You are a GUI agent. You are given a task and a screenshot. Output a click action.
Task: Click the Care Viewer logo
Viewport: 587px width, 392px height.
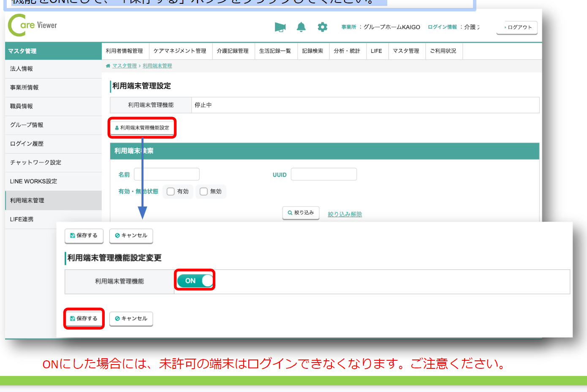tap(33, 25)
